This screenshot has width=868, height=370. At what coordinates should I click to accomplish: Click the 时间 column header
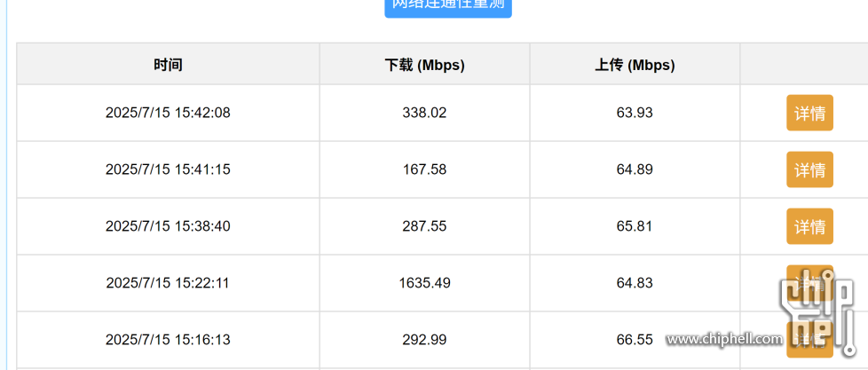click(x=168, y=65)
